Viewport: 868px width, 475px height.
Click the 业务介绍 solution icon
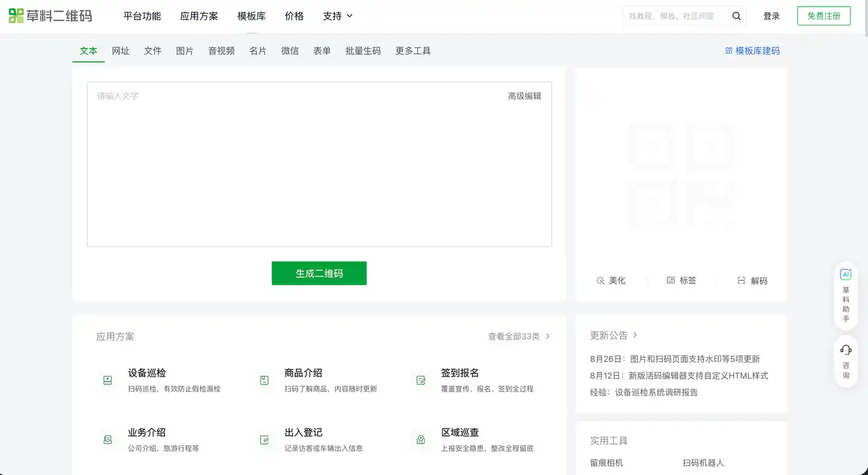pos(107,440)
